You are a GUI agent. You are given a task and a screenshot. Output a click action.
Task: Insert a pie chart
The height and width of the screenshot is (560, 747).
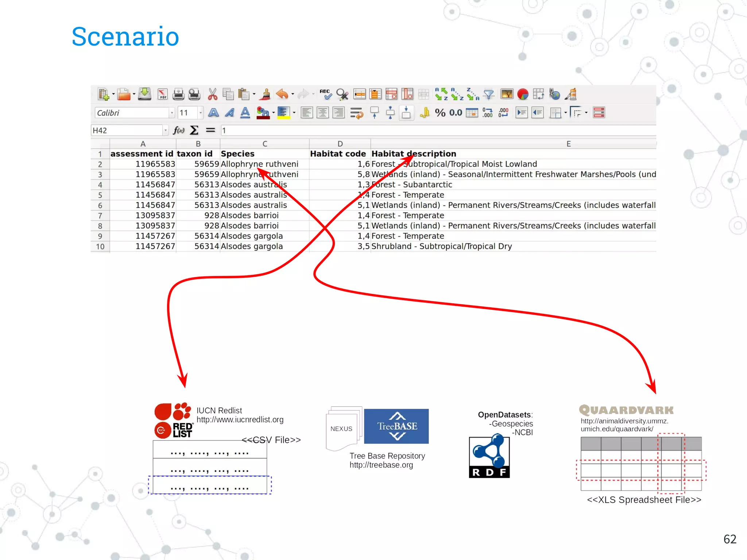click(x=522, y=94)
